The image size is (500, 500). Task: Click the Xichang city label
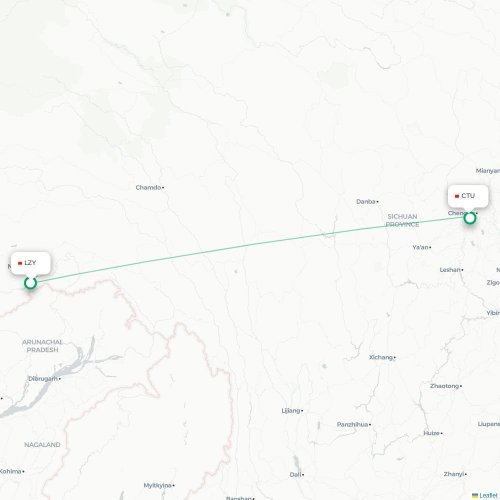pyautogui.click(x=381, y=357)
